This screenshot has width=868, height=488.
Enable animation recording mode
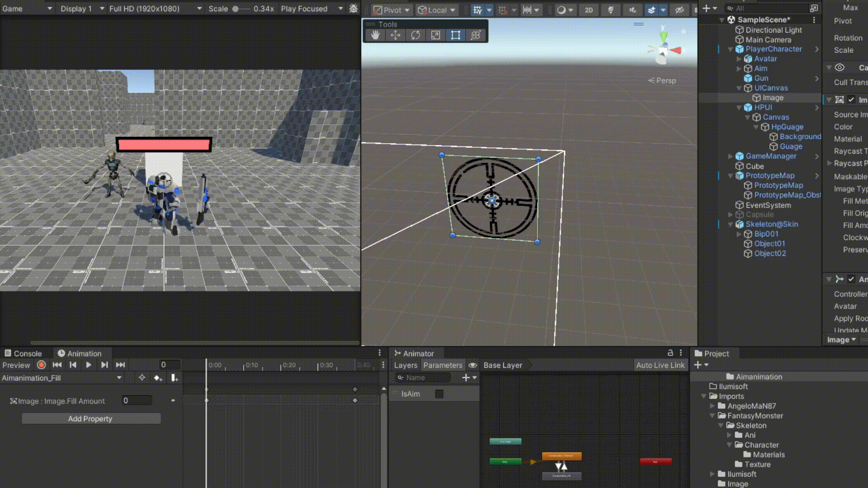pos(41,365)
